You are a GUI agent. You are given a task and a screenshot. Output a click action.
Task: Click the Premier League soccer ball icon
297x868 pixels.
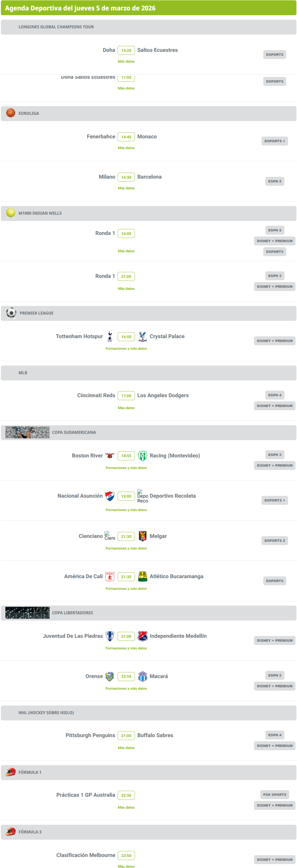(11, 313)
